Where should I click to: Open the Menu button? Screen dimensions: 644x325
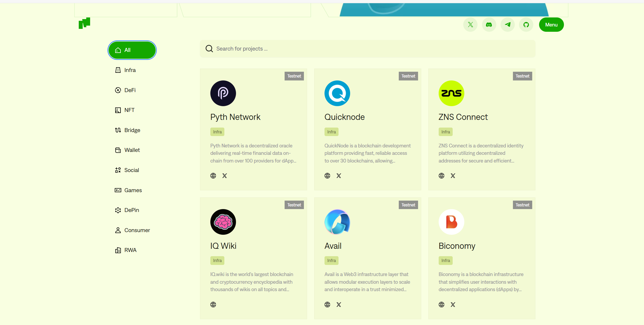pyautogui.click(x=551, y=25)
